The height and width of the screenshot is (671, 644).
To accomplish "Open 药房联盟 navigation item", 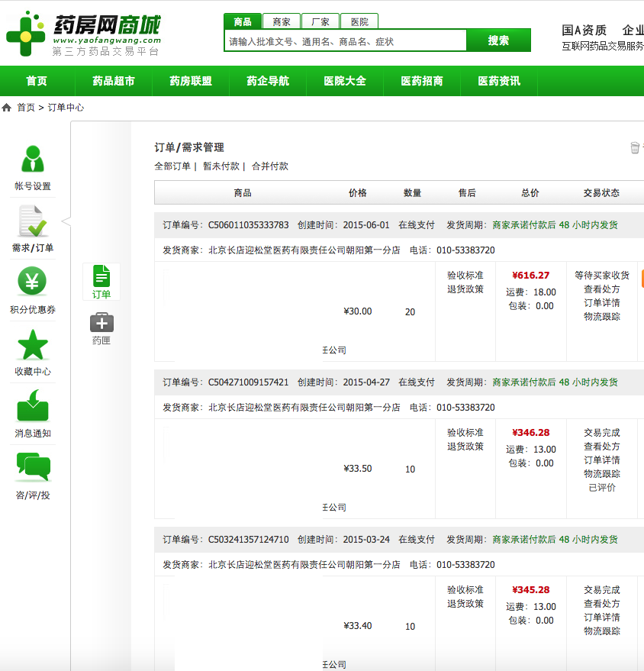I will [x=191, y=81].
